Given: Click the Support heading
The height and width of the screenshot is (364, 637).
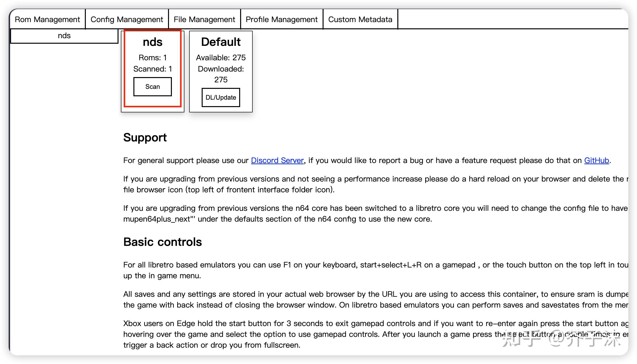Looking at the screenshot, I should tap(145, 138).
